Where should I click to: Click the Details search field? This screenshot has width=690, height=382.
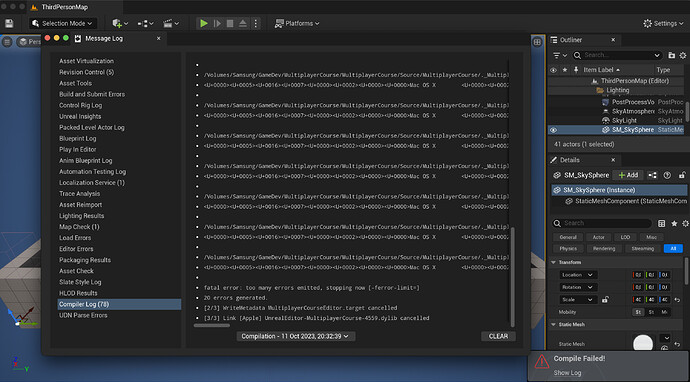[x=602, y=223]
